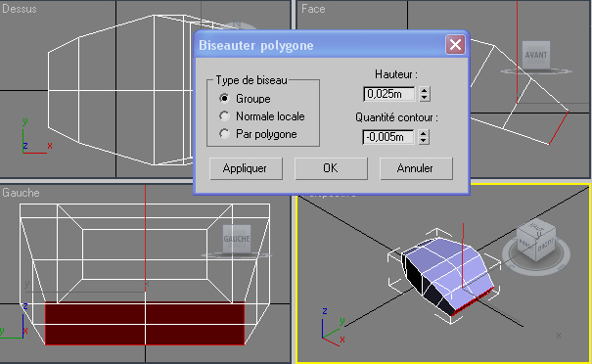
Task: Decrease Quantité contour with down spinner
Action: [424, 141]
